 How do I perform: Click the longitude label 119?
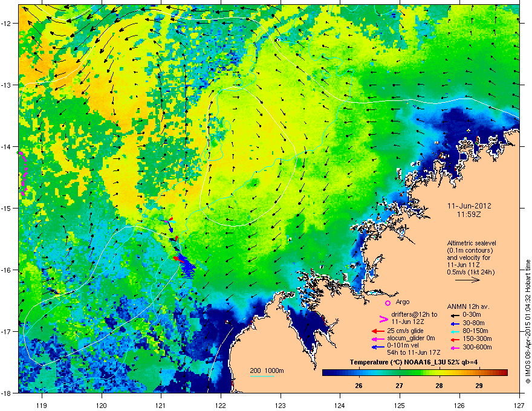[x=42, y=405]
